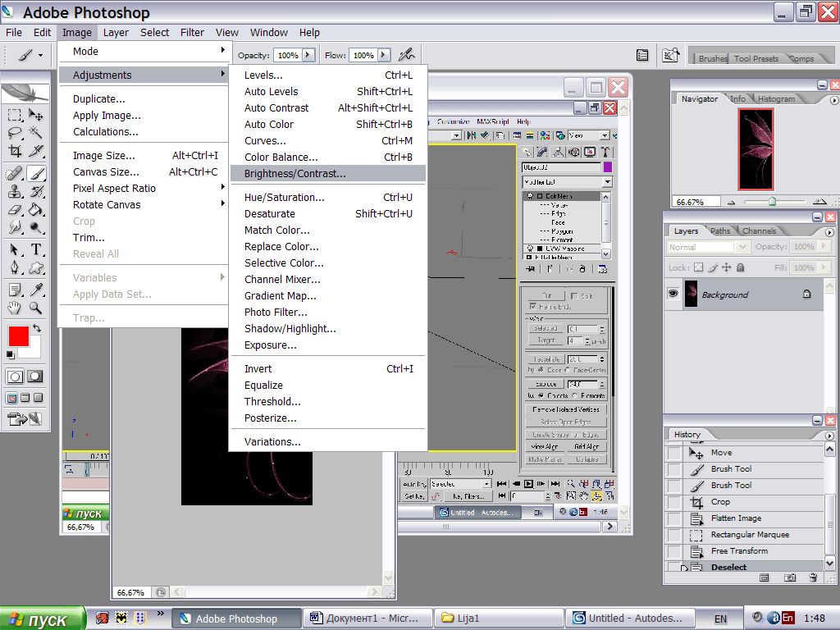840x630 pixels.
Task: Choose Brightness/Contrast from Adjustments
Action: [x=328, y=173]
